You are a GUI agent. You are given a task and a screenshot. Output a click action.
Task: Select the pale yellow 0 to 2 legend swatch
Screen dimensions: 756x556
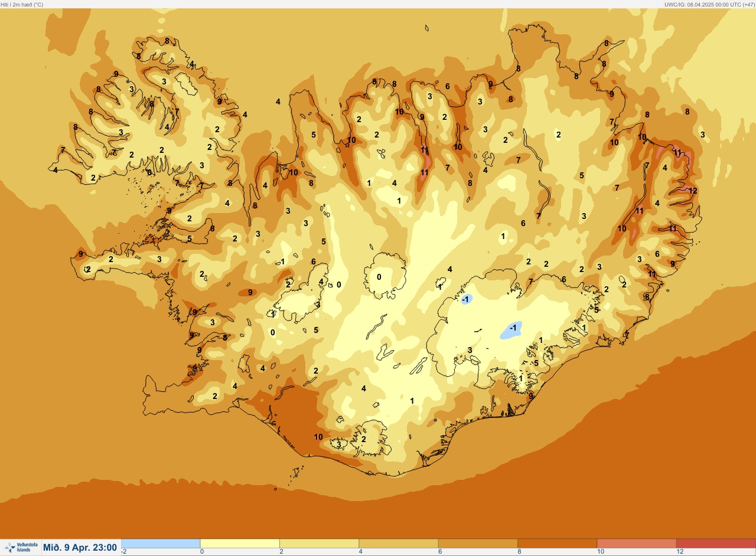[240, 543]
